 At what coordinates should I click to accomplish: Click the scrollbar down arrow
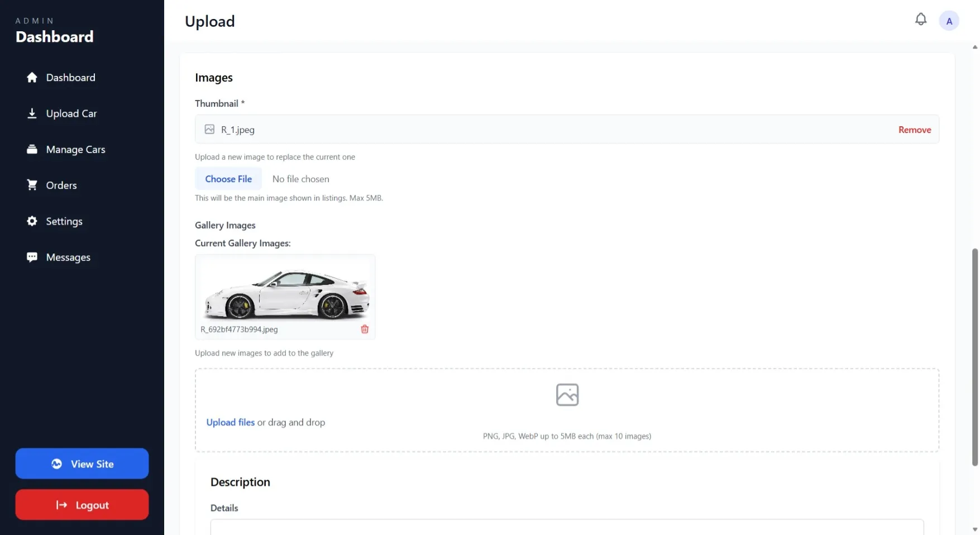[x=974, y=528]
